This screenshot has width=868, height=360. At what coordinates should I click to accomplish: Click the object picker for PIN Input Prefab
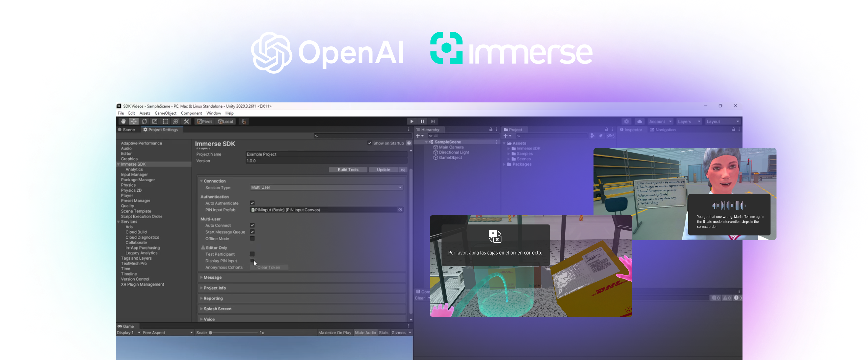pyautogui.click(x=400, y=210)
